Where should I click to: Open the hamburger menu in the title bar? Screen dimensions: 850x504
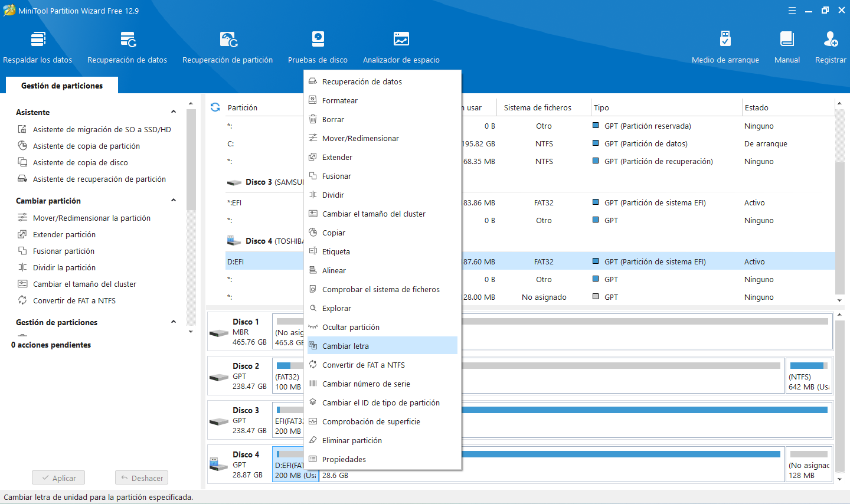(x=792, y=11)
